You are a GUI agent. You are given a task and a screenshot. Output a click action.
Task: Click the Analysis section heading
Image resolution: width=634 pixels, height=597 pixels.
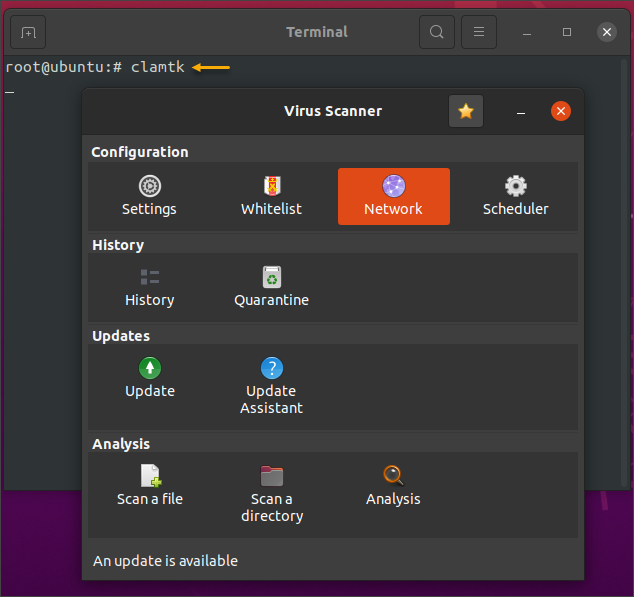pos(121,444)
